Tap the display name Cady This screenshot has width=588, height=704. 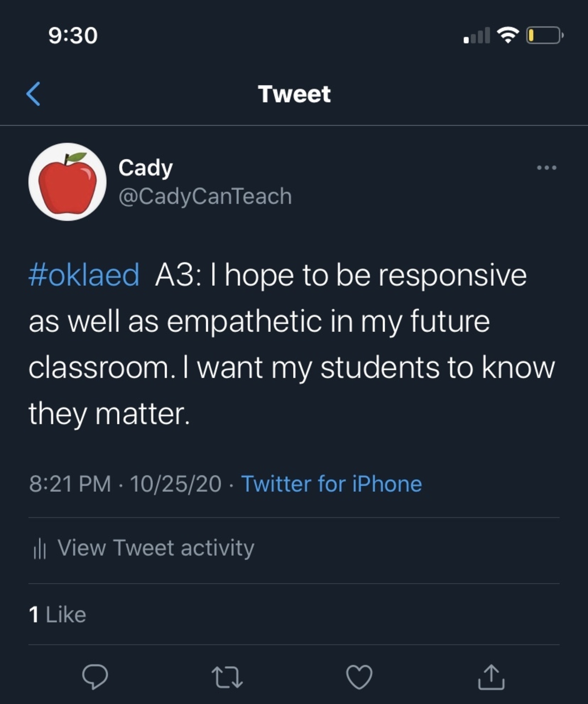(x=145, y=168)
